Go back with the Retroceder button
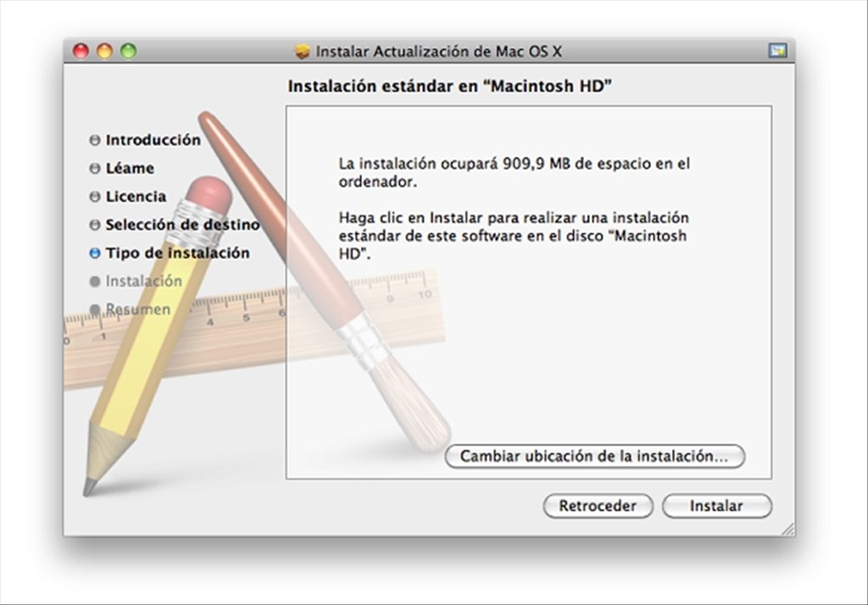This screenshot has height=605, width=868. (598, 505)
